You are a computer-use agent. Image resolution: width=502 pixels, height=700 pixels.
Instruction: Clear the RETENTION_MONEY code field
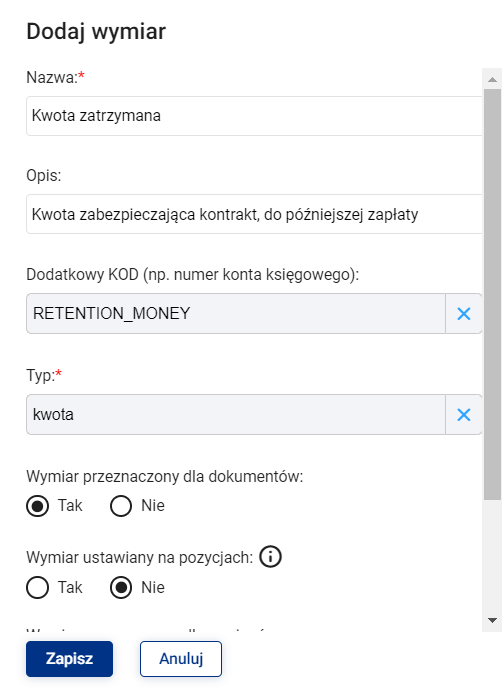click(464, 314)
